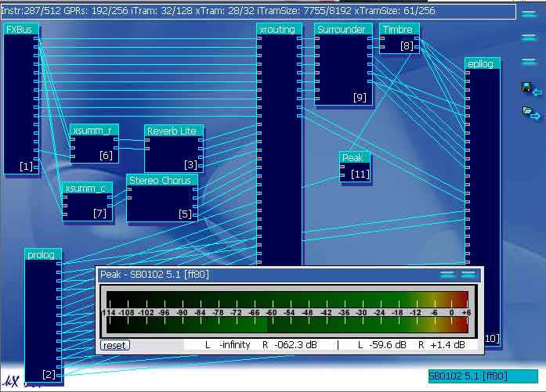Click the 'R -062.3 dB' readout

click(290, 345)
